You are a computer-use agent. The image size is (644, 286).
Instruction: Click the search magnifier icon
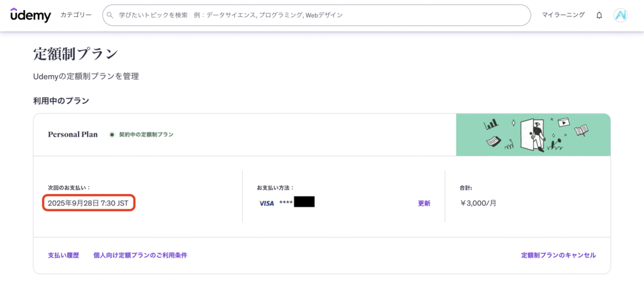point(109,15)
